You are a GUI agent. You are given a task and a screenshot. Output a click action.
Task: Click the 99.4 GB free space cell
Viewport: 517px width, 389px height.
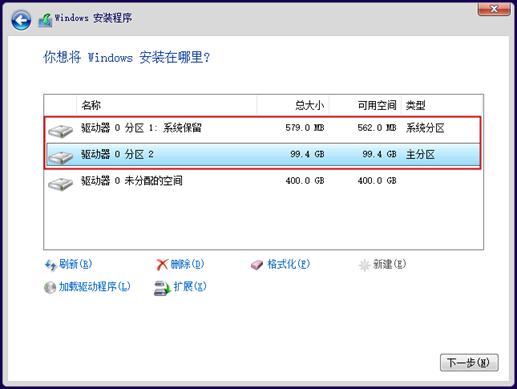tap(379, 154)
